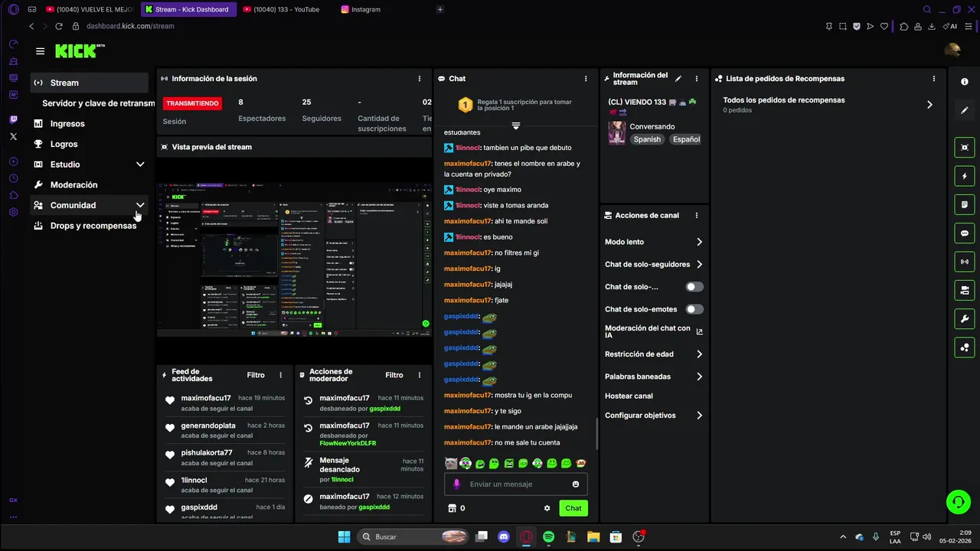Click the chat bubble icon in the right sidebar
The height and width of the screenshot is (551, 980).
point(965,233)
